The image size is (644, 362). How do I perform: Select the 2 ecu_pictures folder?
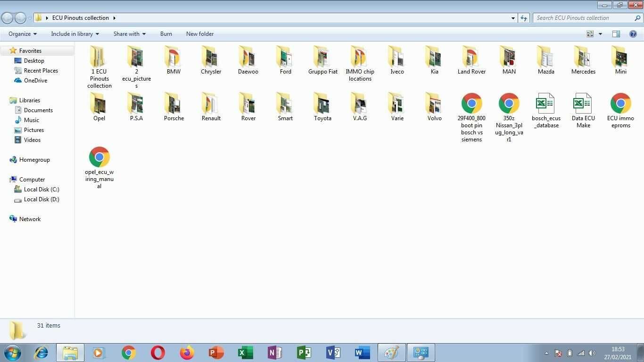point(136,67)
